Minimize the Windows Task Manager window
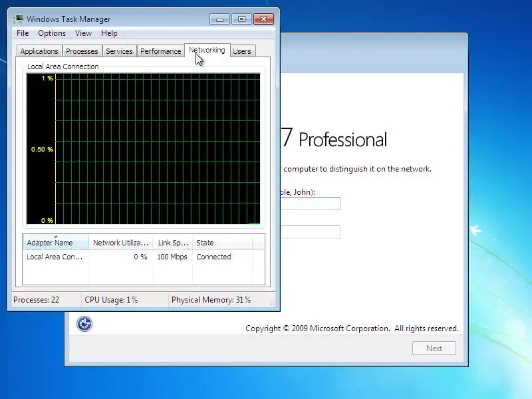This screenshot has height=399, width=532. point(219,19)
